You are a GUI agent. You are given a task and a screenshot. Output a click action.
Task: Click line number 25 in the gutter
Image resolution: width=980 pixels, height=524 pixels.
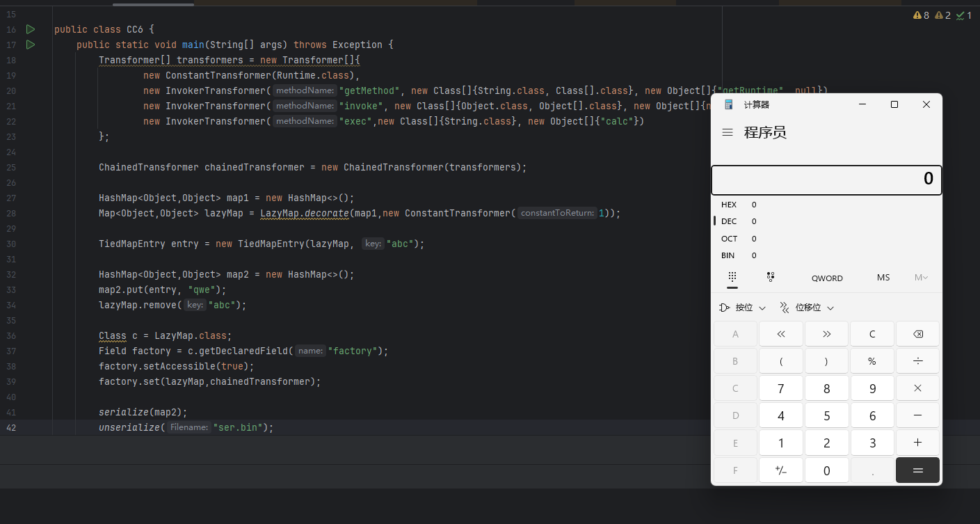pyautogui.click(x=11, y=167)
